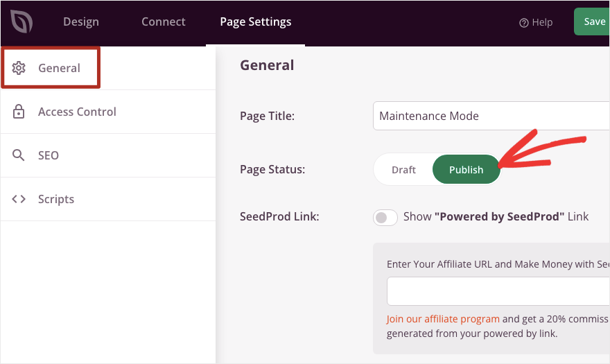This screenshot has width=610, height=364.
Task: Click the affiliate URL input field
Action: click(498, 291)
